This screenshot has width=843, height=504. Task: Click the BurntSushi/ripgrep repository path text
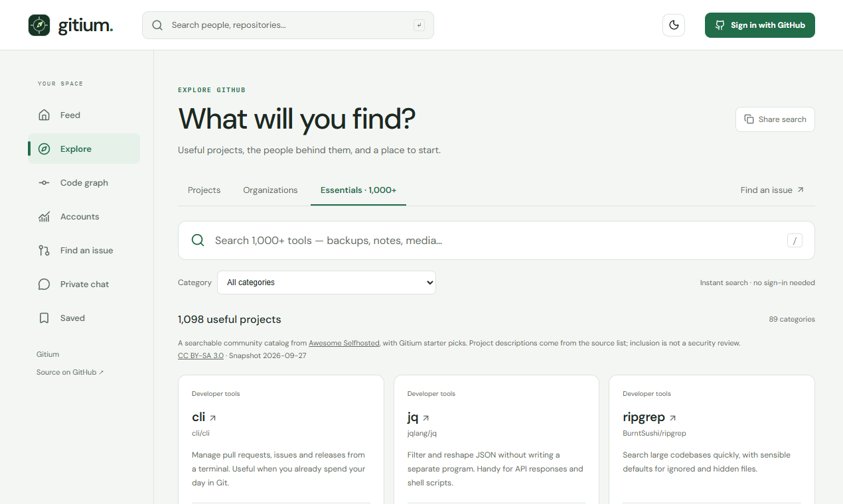(x=654, y=433)
